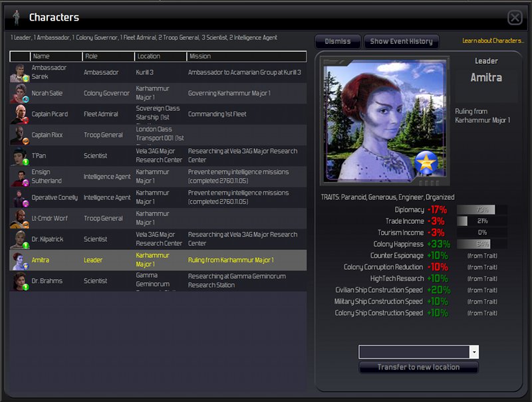Viewport: 532px width, 402px height.
Task: Click 'Sovereign Class Starship' location cell
Action: tap(158, 113)
